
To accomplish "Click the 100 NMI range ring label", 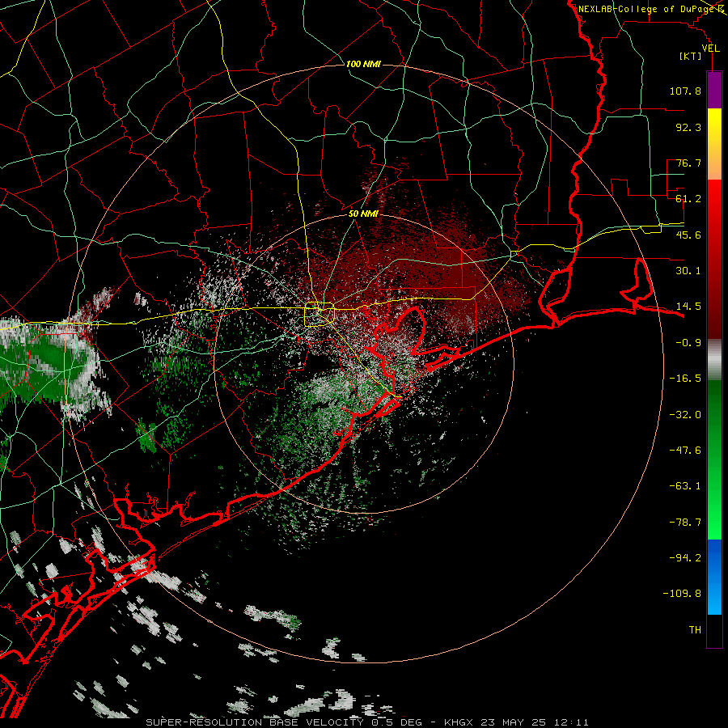I will pyautogui.click(x=363, y=64).
